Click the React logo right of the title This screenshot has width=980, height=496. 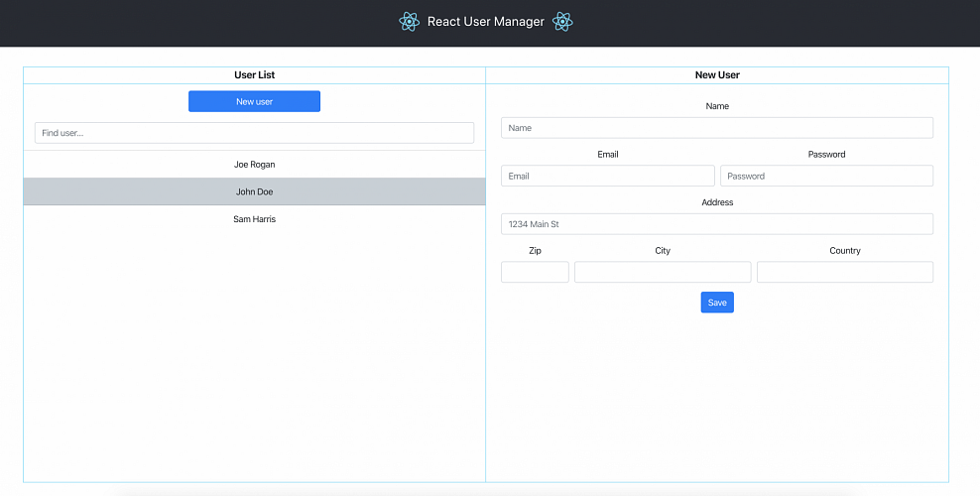point(563,22)
